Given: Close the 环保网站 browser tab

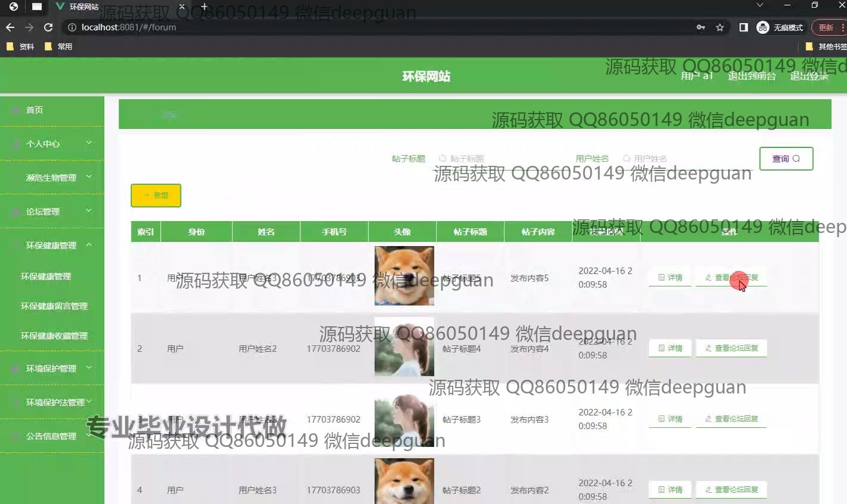Looking at the screenshot, I should pos(182,7).
